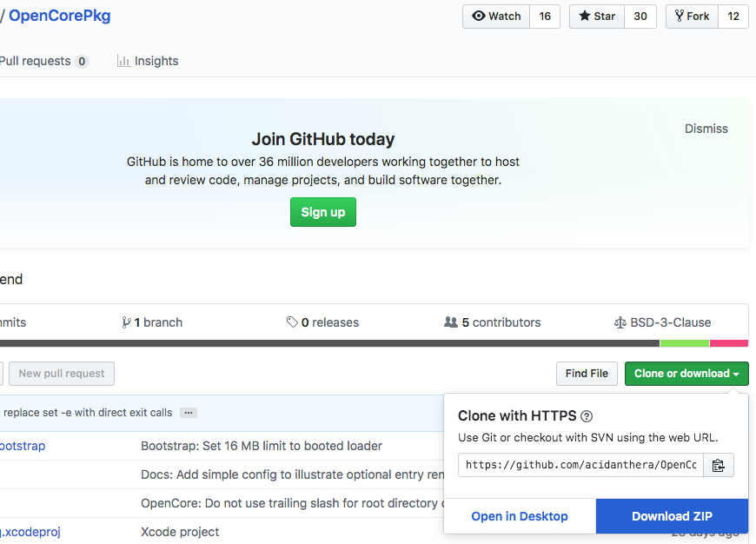Click the green Sign up button
Screen dimensions: 756x544
pyautogui.click(x=323, y=212)
